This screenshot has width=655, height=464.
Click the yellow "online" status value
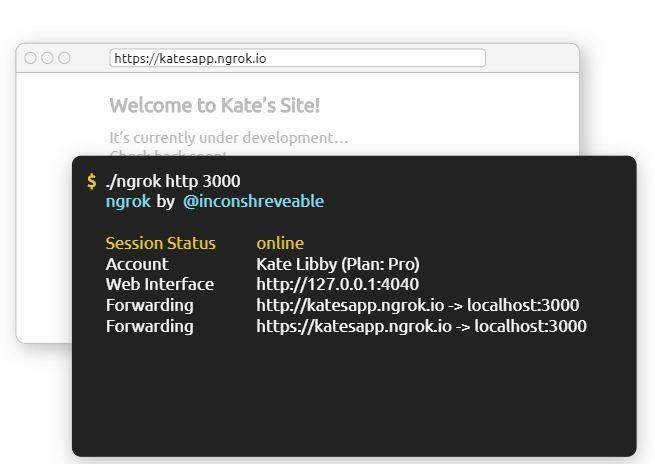tap(280, 243)
